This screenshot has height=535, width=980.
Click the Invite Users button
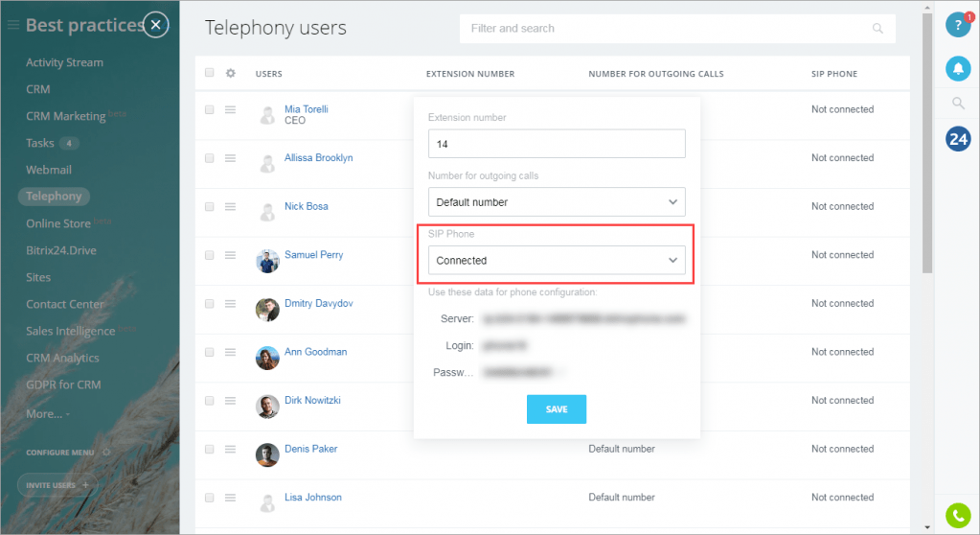[57, 485]
